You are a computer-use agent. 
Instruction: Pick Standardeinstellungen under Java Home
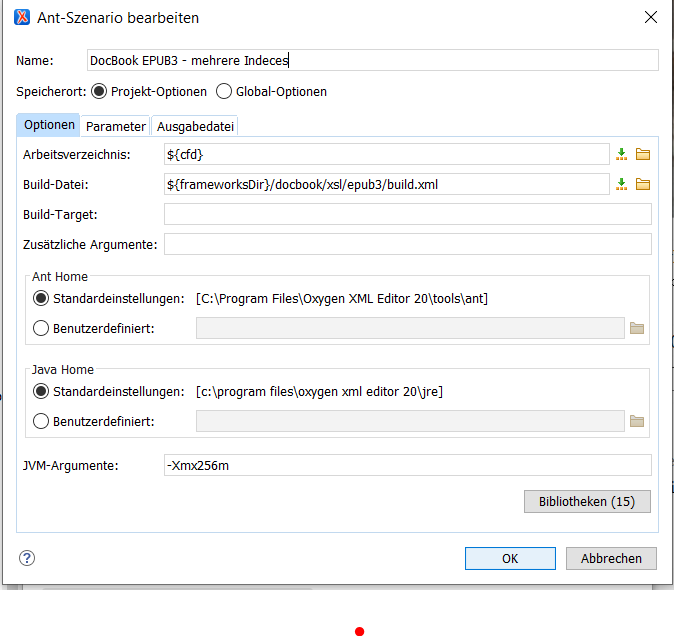(x=41, y=391)
